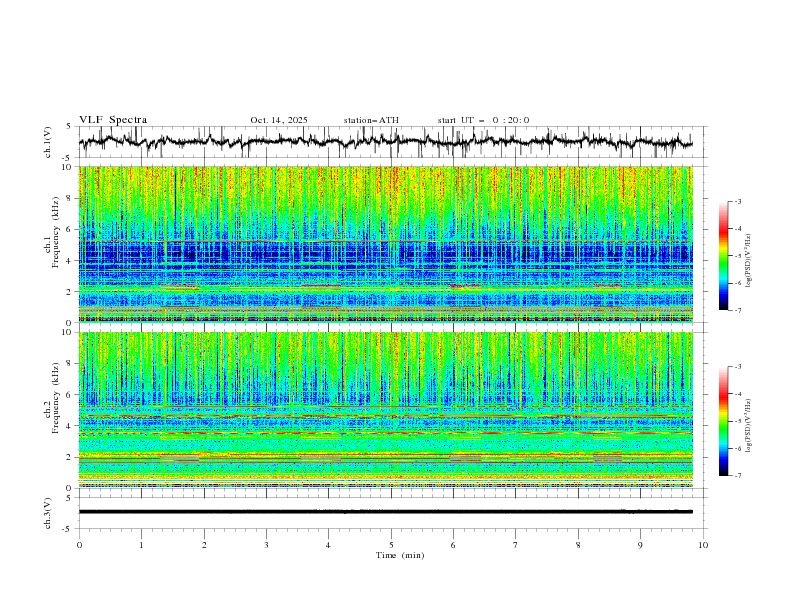This screenshot has width=792, height=612.
Task: Click the "-3" label on ch.1 colorbar
Action: 738,201
